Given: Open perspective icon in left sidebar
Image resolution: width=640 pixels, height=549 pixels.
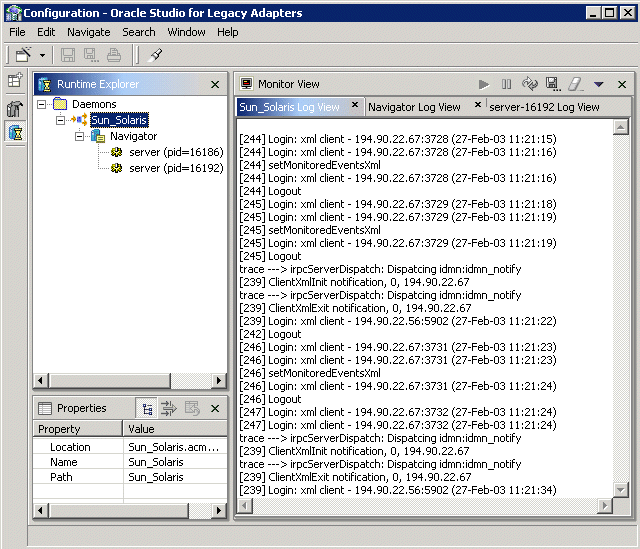Looking at the screenshot, I should click(15, 80).
